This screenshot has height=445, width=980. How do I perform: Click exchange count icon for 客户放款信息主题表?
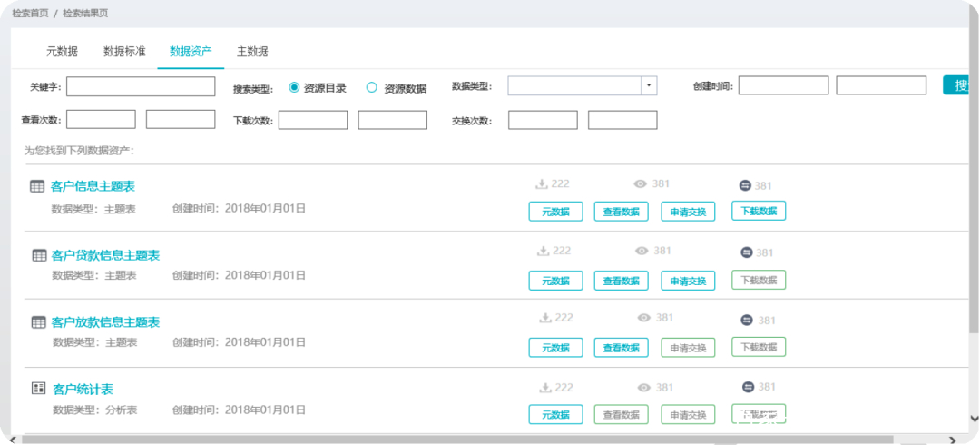[747, 320]
